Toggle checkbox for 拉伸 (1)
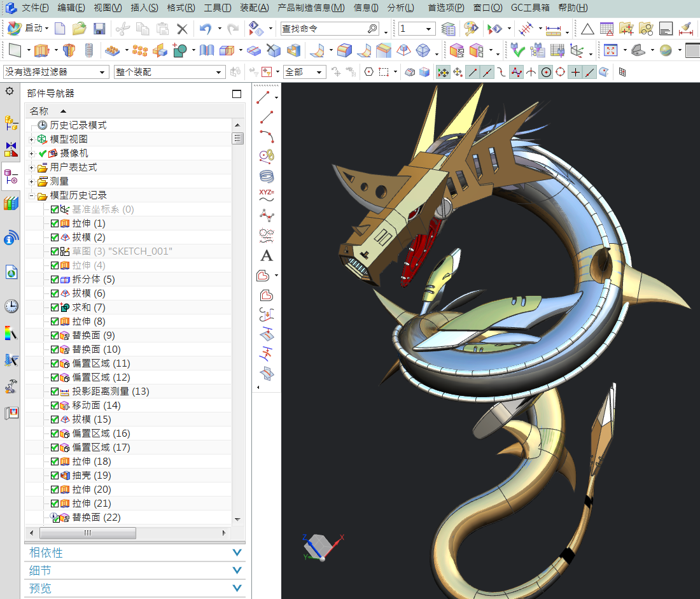The image size is (700, 599). [55, 223]
